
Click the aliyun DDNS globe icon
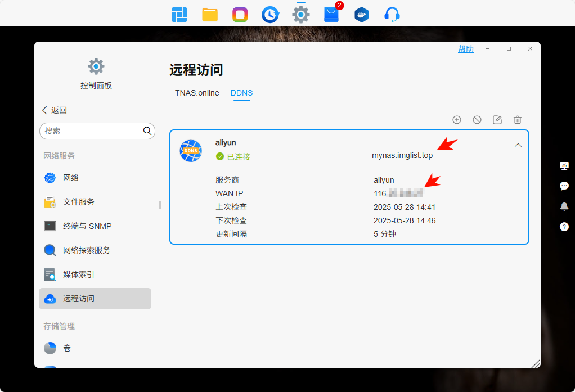click(191, 151)
